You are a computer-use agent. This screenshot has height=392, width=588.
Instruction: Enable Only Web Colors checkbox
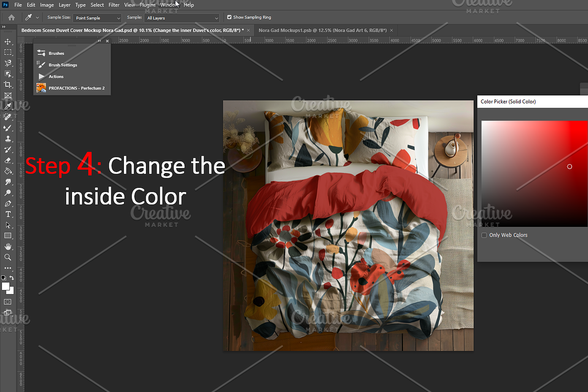[484, 235]
